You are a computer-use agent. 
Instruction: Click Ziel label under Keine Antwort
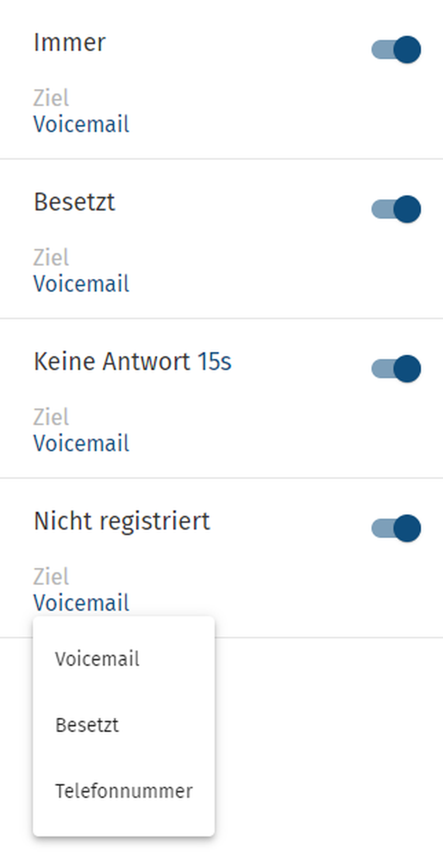point(51,417)
